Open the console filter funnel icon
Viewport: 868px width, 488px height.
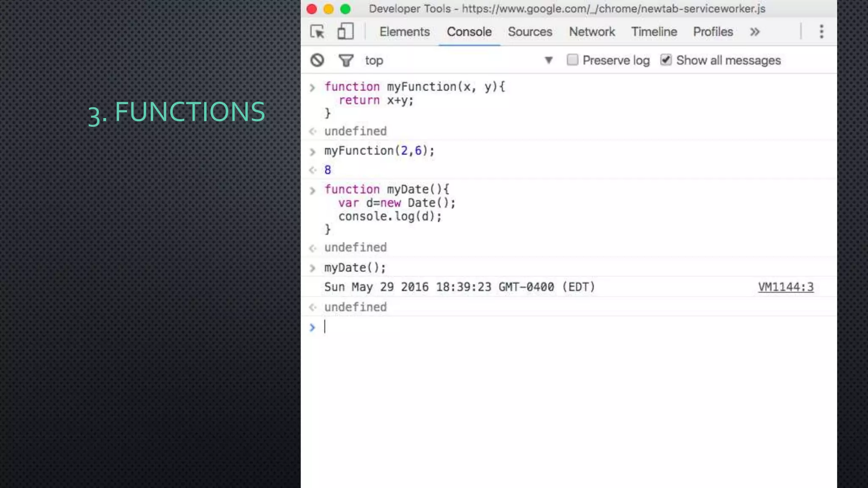pos(346,61)
